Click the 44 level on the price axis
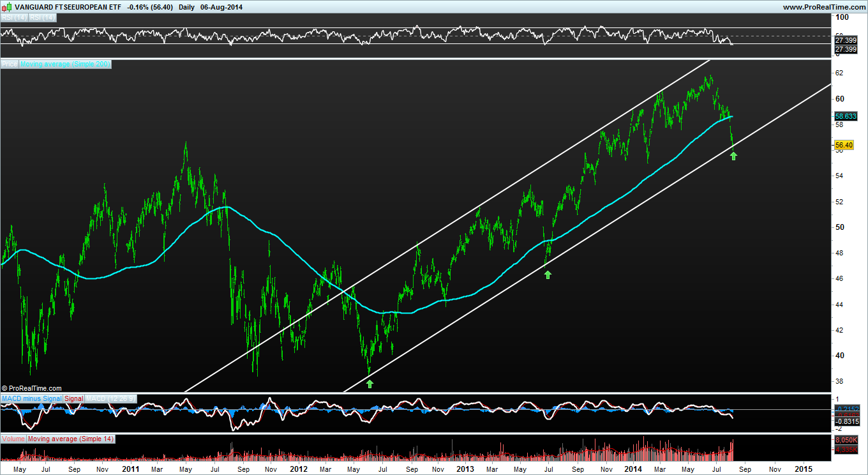This screenshot has width=868, height=475. click(x=839, y=305)
